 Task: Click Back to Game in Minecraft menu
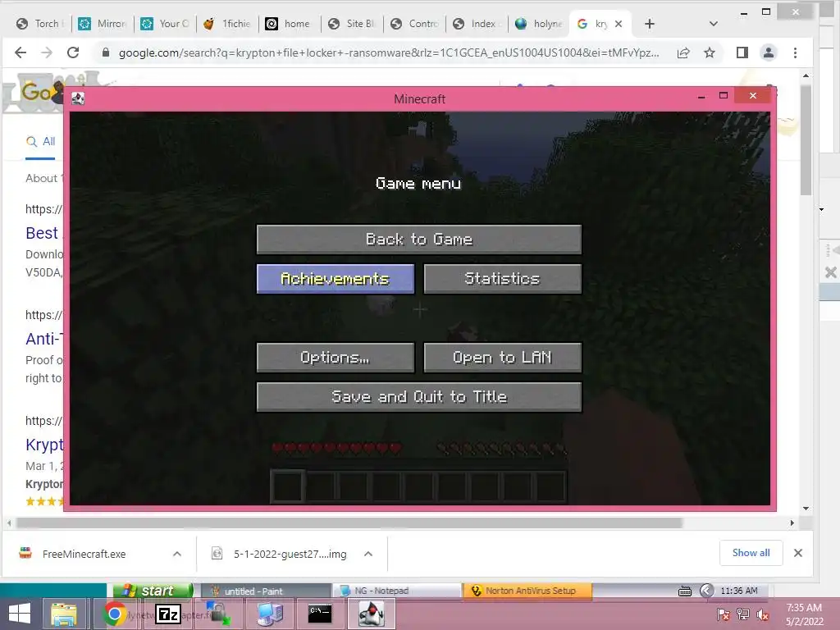click(x=419, y=239)
